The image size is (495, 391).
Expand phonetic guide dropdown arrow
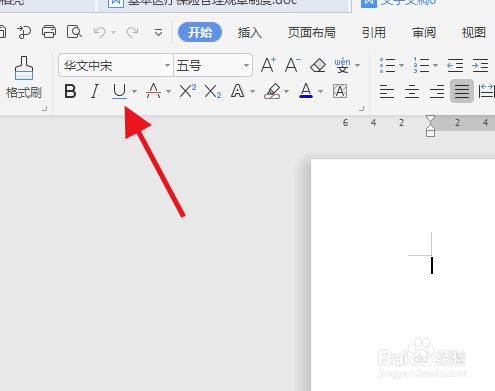tap(358, 65)
